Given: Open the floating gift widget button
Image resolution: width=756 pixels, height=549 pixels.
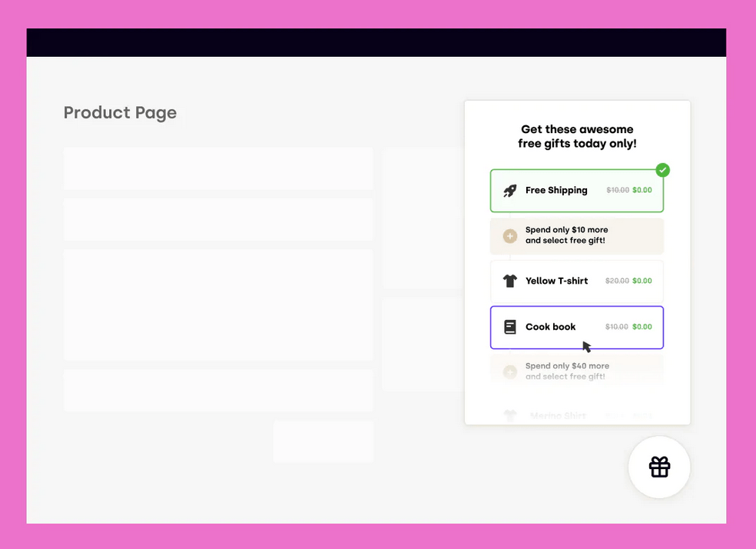Looking at the screenshot, I should 659,467.
